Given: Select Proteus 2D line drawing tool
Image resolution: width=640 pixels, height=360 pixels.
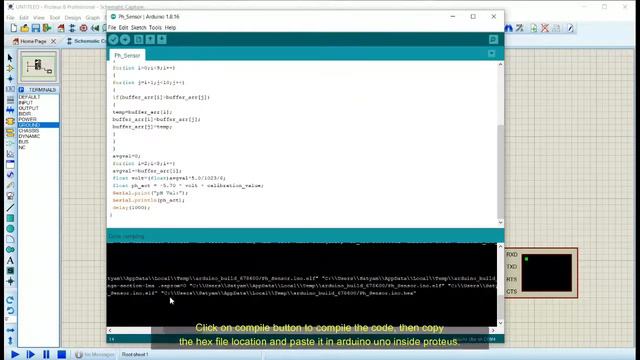Looking at the screenshot, I should click(x=10, y=208).
